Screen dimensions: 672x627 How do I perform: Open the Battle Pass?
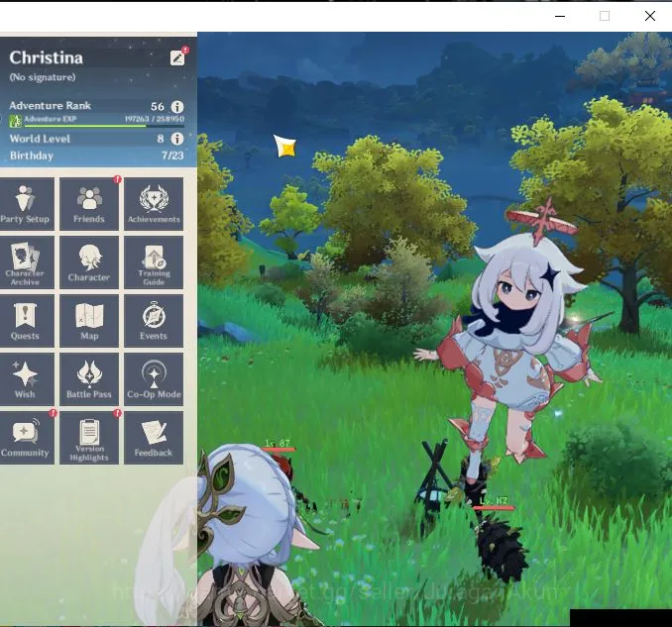pos(89,379)
